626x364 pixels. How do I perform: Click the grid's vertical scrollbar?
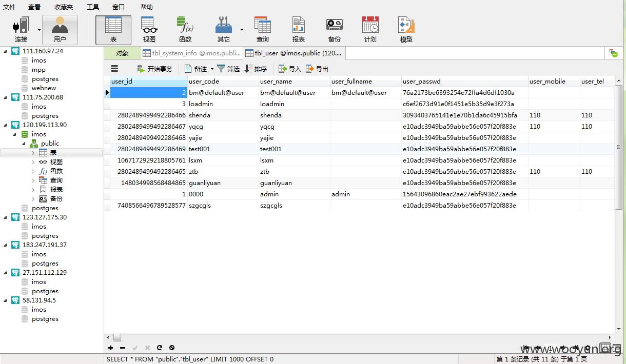click(x=618, y=146)
